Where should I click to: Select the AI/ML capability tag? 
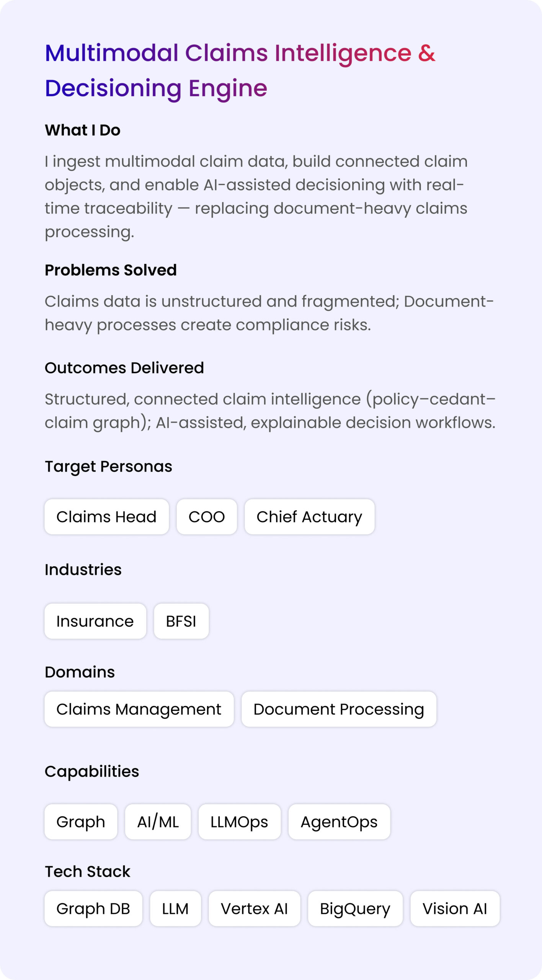[x=158, y=822]
